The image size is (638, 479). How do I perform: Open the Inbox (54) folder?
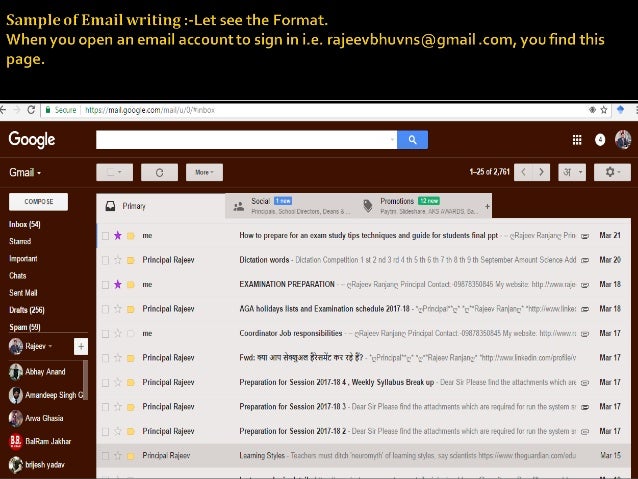[24, 224]
